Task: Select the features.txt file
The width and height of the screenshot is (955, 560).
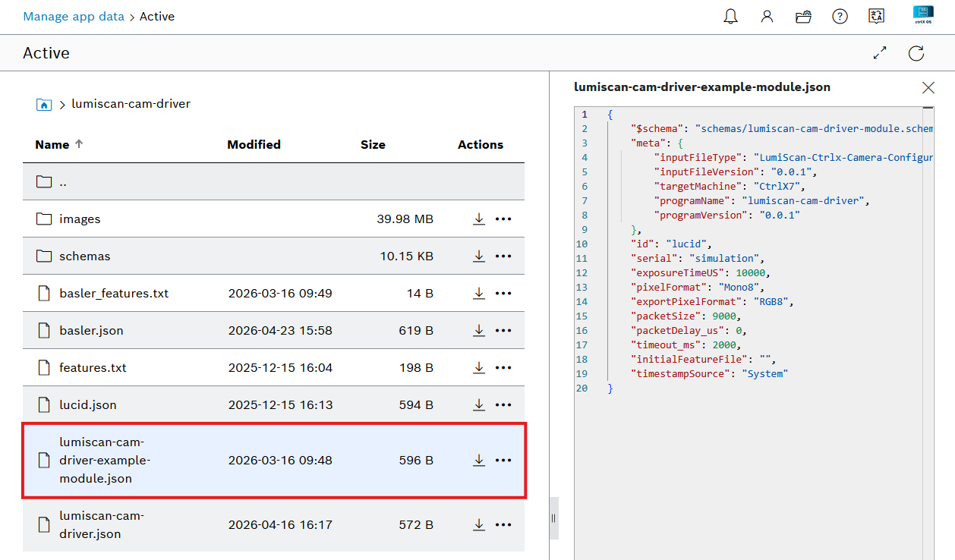Action: pos(93,368)
